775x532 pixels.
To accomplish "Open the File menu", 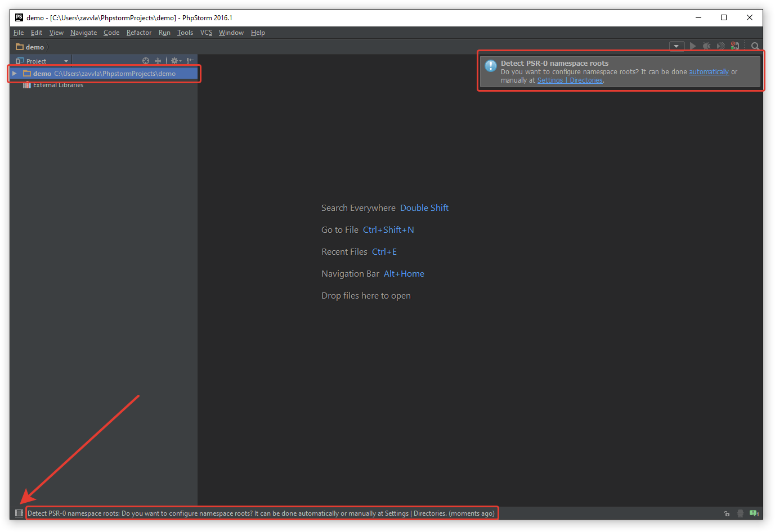I will tap(19, 33).
